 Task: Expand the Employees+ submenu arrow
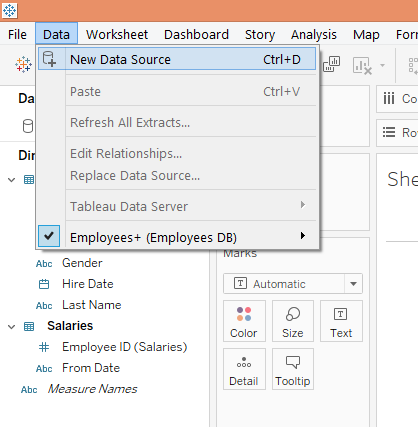click(x=303, y=236)
